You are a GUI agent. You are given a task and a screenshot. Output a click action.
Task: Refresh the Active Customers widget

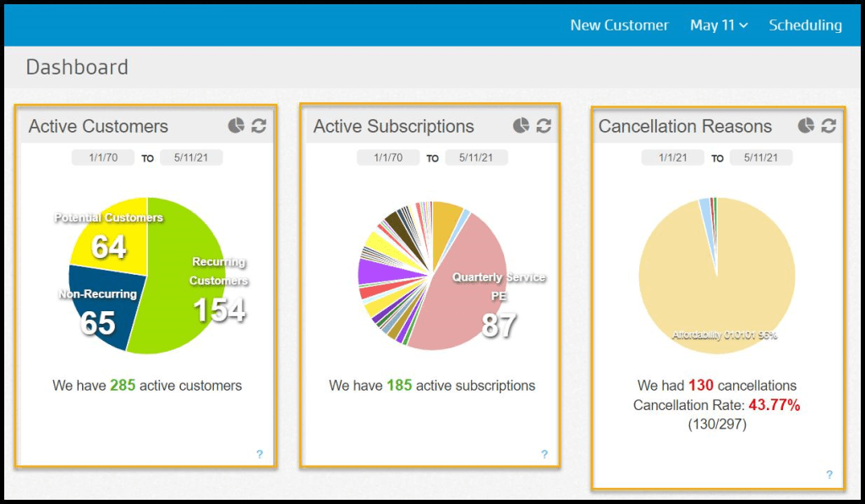point(259,126)
